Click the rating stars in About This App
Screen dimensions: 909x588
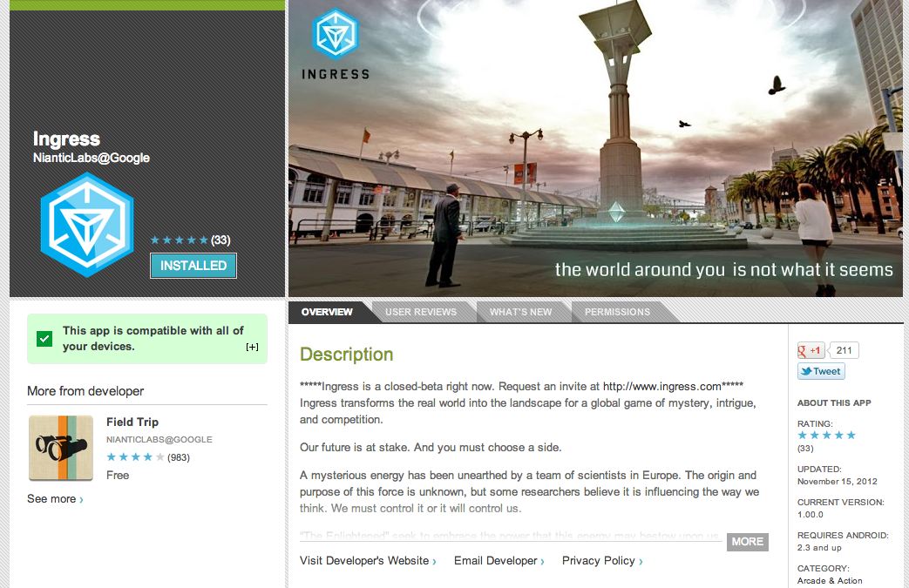[x=827, y=435]
